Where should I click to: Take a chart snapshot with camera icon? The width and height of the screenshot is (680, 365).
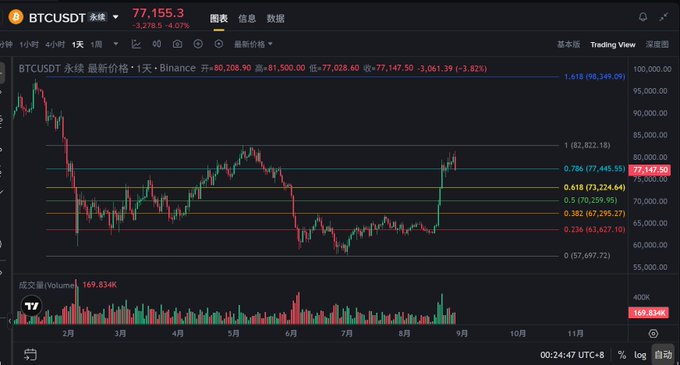pyautogui.click(x=177, y=44)
